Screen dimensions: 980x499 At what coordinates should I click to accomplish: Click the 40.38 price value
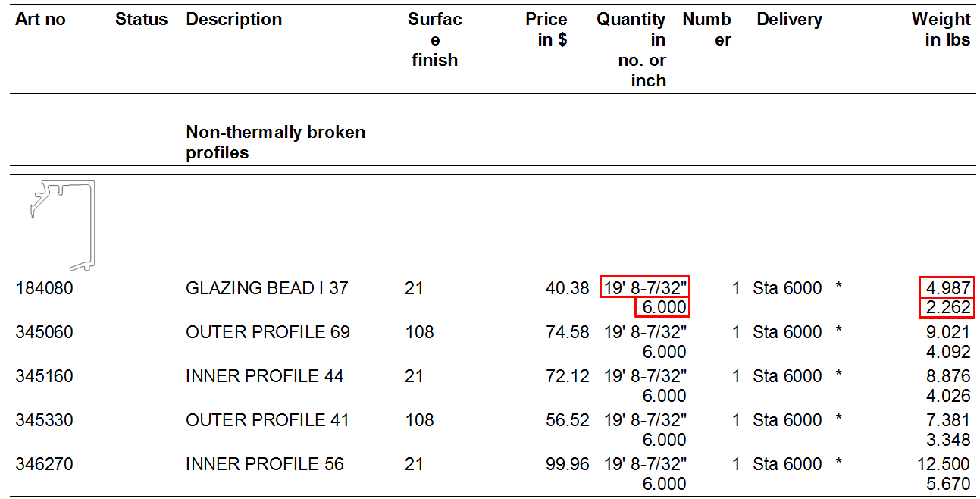[567, 288]
